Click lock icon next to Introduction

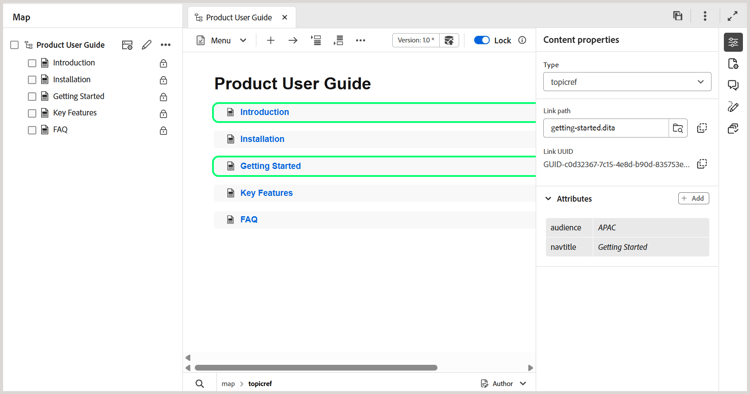pyautogui.click(x=163, y=63)
